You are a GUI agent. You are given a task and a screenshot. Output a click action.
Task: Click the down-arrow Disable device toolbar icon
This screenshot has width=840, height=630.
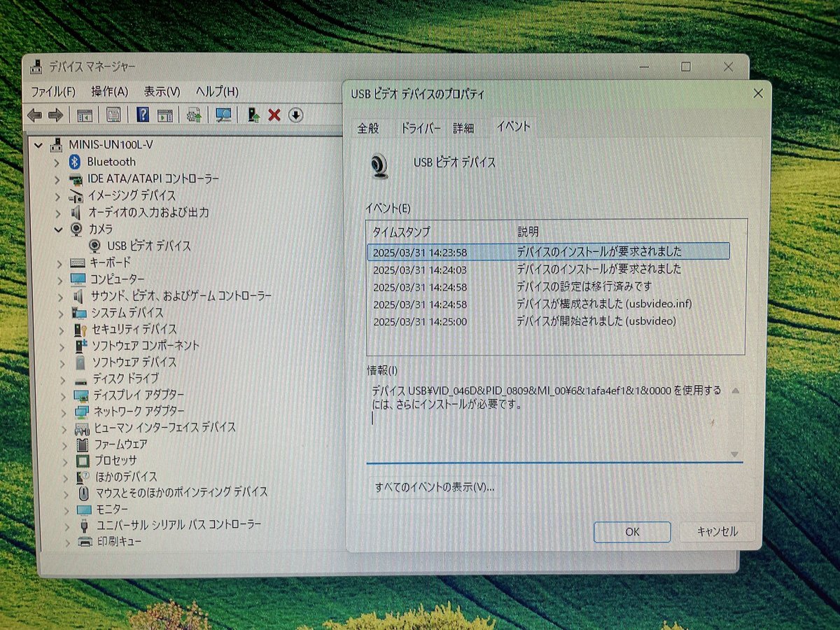(296, 115)
